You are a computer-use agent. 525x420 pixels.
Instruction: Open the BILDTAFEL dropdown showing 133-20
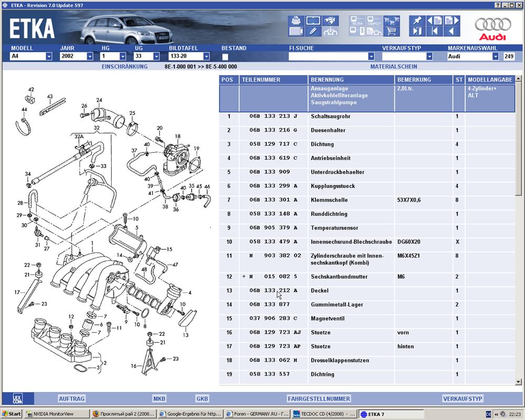click(189, 56)
